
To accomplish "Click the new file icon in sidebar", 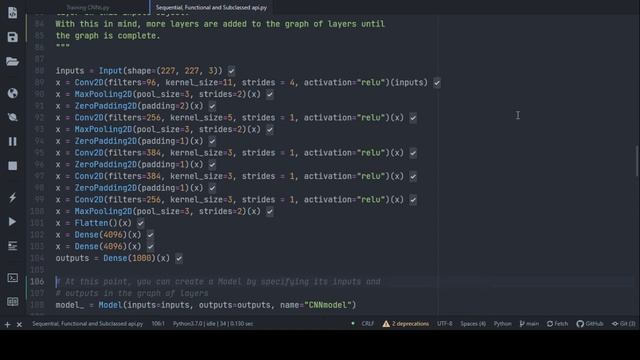I will [12, 13].
